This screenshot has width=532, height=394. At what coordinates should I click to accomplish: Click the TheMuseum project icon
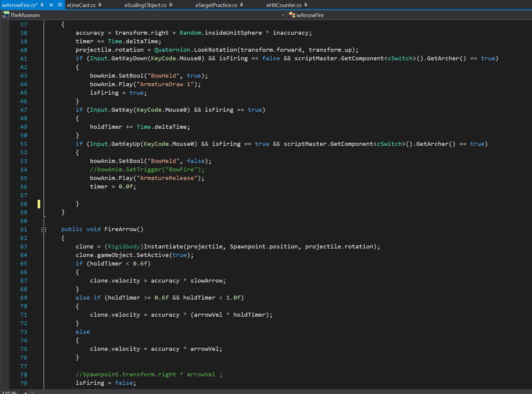pyautogui.click(x=5, y=15)
